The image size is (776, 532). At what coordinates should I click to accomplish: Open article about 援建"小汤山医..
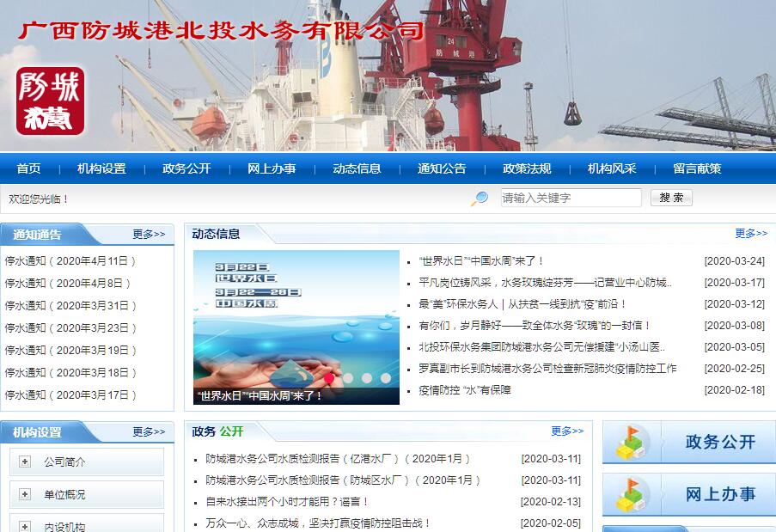coord(541,347)
